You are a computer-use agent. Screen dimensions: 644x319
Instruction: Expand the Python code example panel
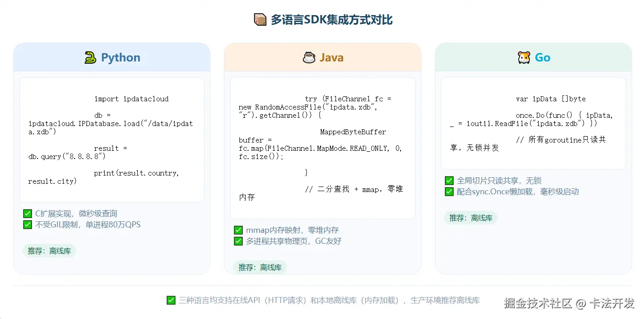[112, 139]
